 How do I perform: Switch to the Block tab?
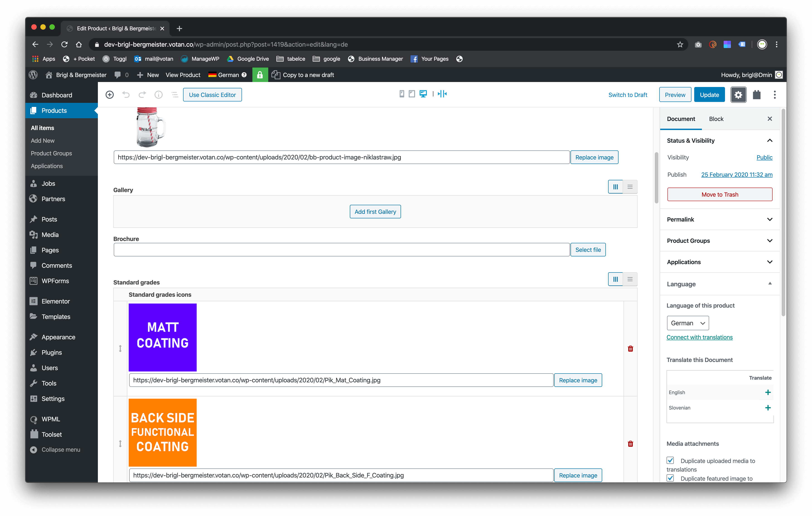(x=716, y=119)
